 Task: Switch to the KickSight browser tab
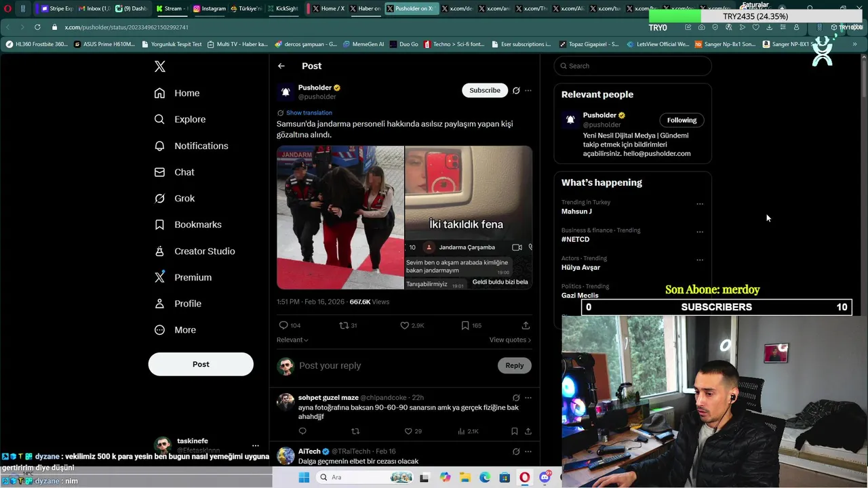pos(282,9)
